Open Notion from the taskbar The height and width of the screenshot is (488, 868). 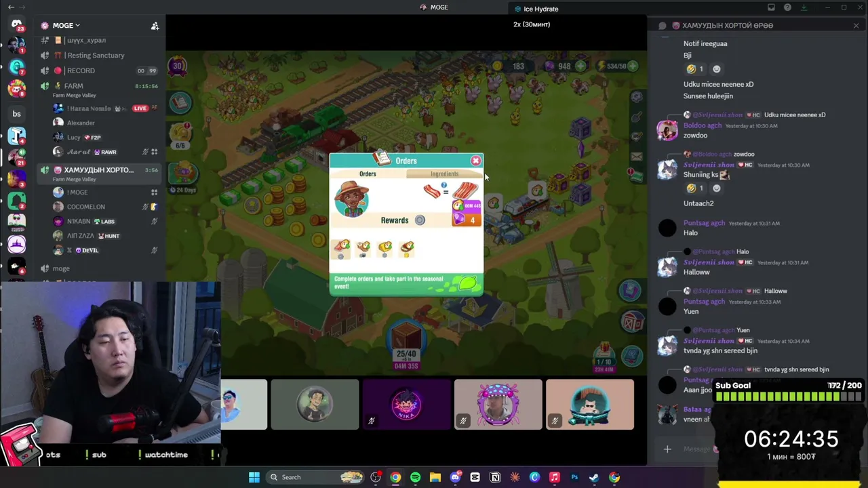coord(495,477)
